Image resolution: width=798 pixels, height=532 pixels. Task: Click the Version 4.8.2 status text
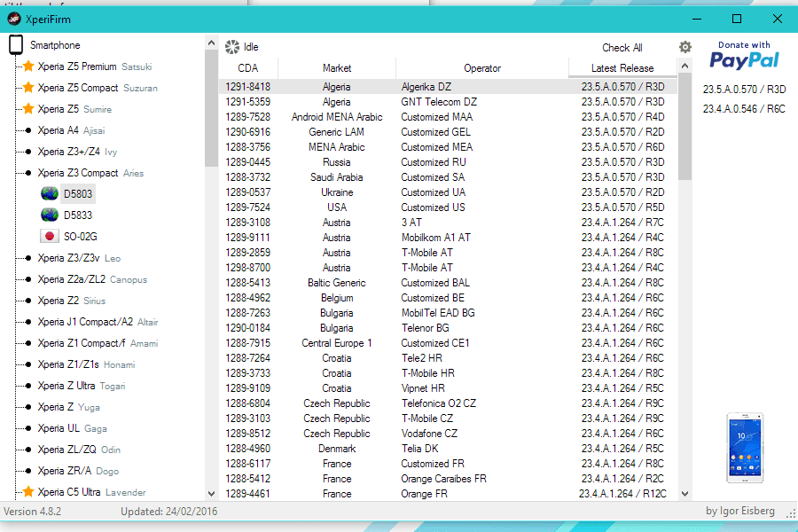pyautogui.click(x=33, y=512)
